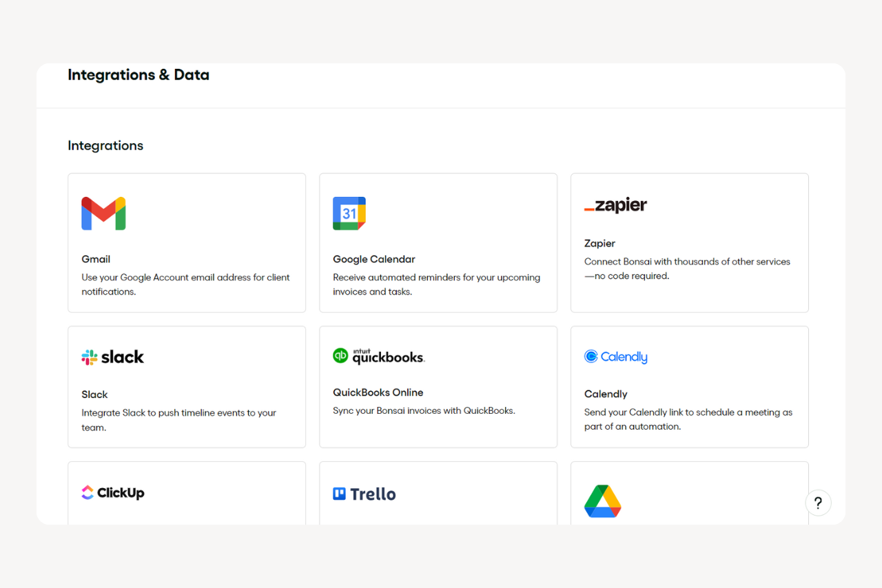Click the 'Integrations & Data' page heading
Viewport: 882px width, 588px height.
139,75
